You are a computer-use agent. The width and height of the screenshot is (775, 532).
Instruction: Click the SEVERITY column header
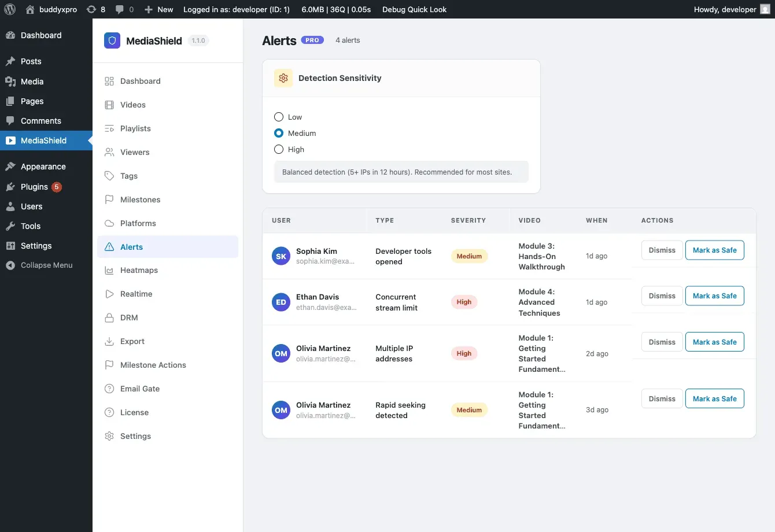point(468,220)
